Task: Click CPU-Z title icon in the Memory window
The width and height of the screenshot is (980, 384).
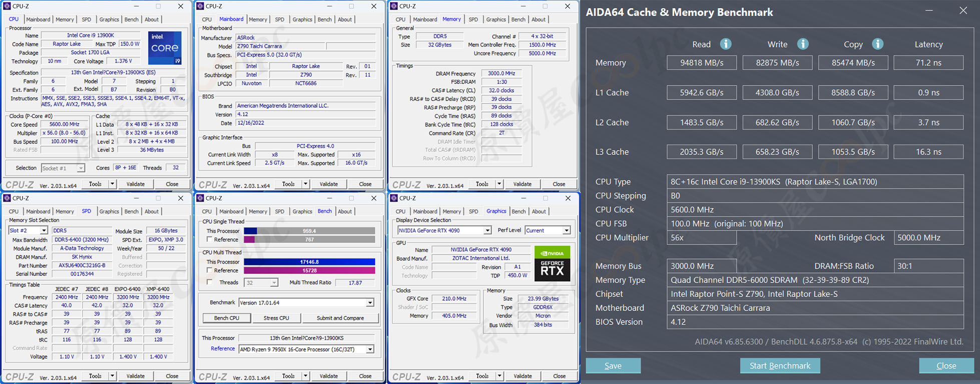Action: pyautogui.click(x=394, y=6)
